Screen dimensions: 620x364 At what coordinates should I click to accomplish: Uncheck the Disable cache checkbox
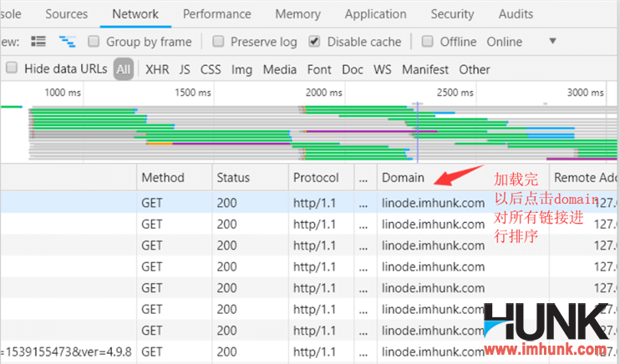tap(314, 42)
